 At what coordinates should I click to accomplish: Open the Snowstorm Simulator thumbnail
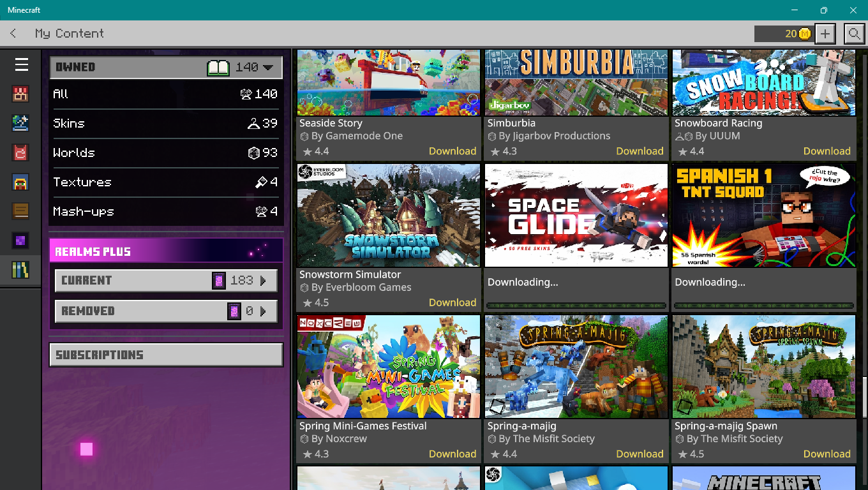point(389,216)
